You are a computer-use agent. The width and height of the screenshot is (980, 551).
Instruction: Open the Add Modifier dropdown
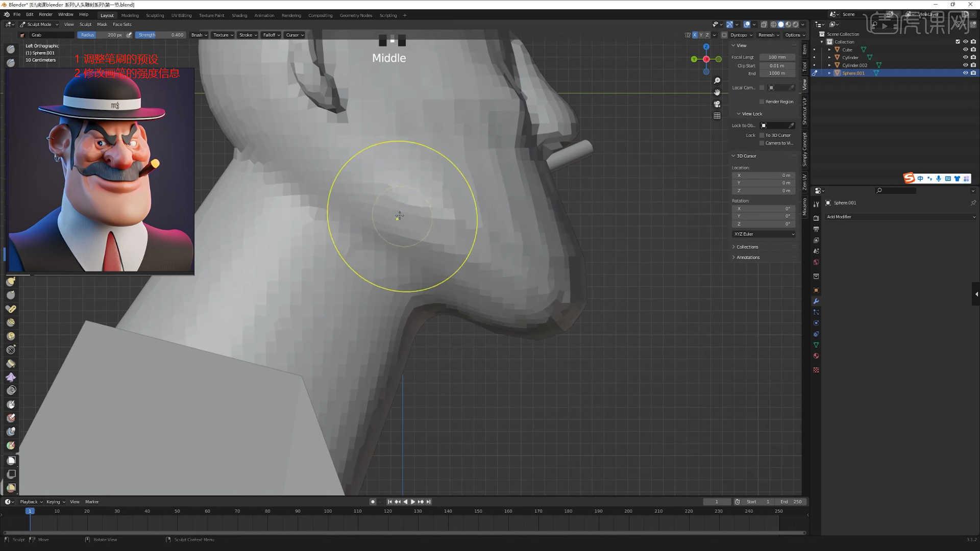(901, 217)
